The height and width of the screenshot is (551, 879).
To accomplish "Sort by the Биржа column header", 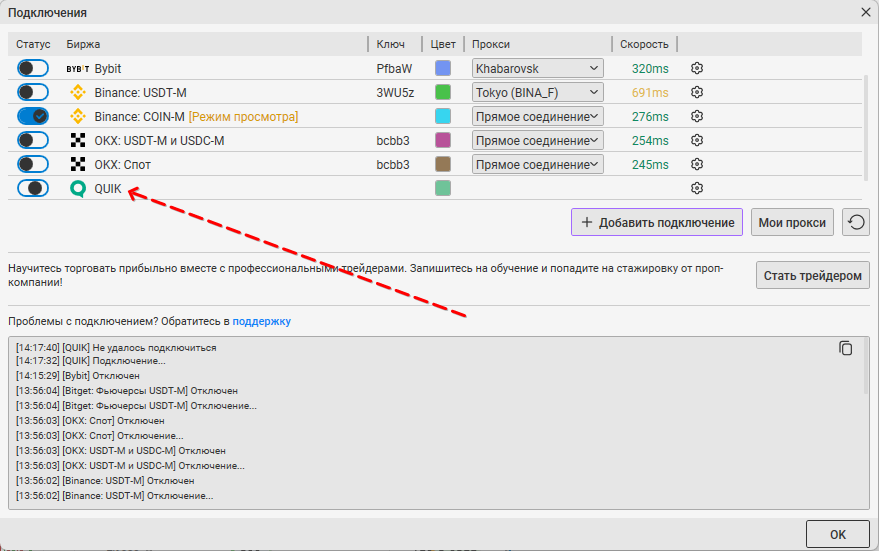I will 84,44.
